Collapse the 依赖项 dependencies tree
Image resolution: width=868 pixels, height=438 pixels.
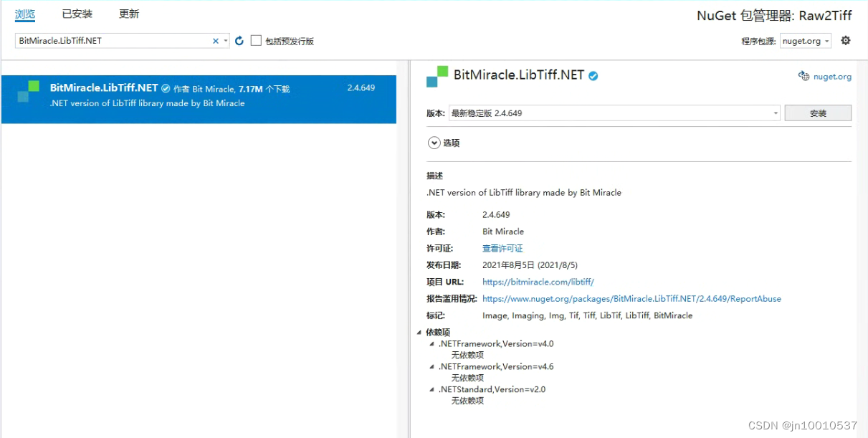coord(419,333)
